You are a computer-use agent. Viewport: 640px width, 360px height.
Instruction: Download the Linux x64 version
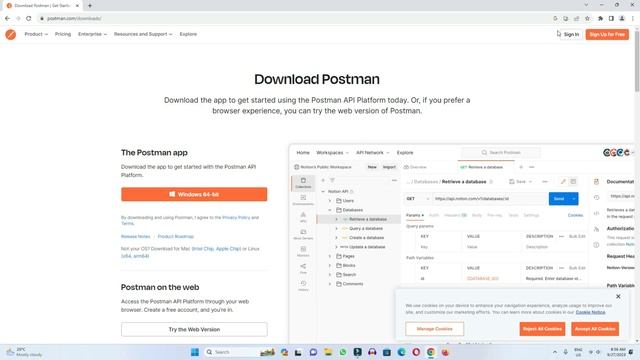pos(126,256)
